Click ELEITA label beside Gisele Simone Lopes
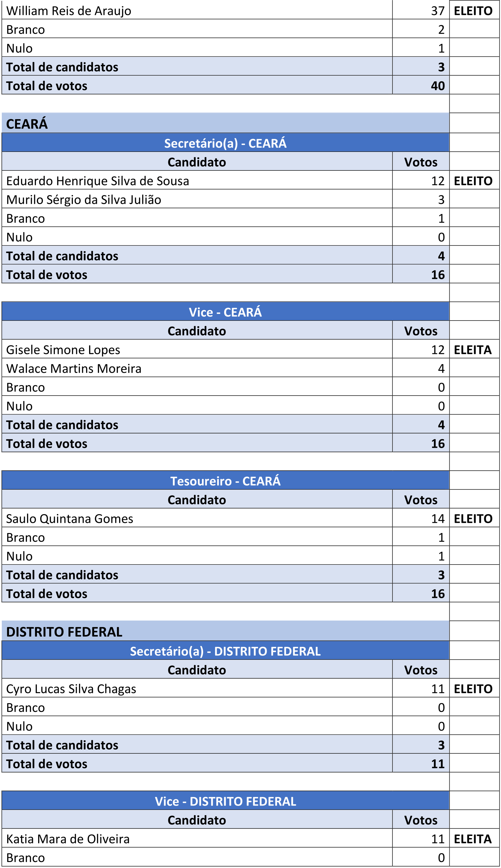Image resolution: width=501 pixels, height=868 pixels. pyautogui.click(x=473, y=350)
